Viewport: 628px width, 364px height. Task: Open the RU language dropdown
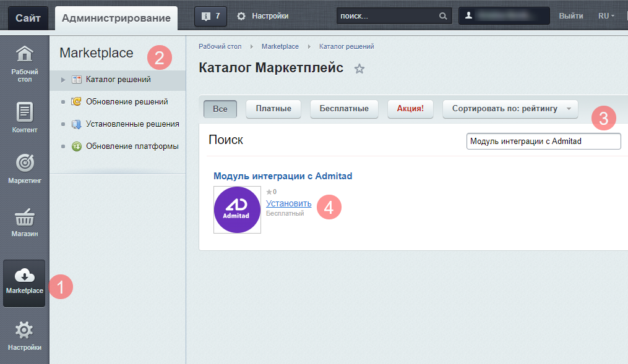(606, 17)
